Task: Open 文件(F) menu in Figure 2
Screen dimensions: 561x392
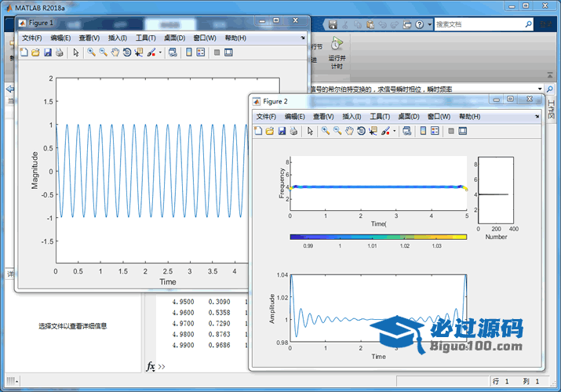Action: (x=266, y=117)
